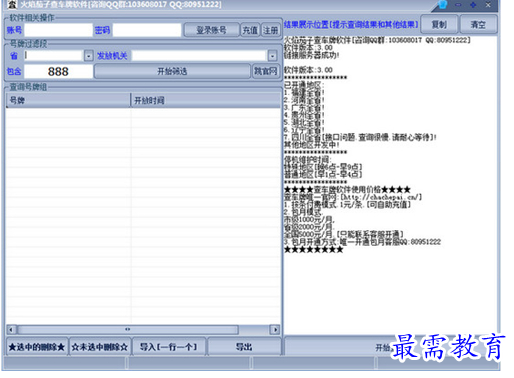Expand the 省 province dropdown arrow
Screen dimensions: 514x378
click(88, 56)
